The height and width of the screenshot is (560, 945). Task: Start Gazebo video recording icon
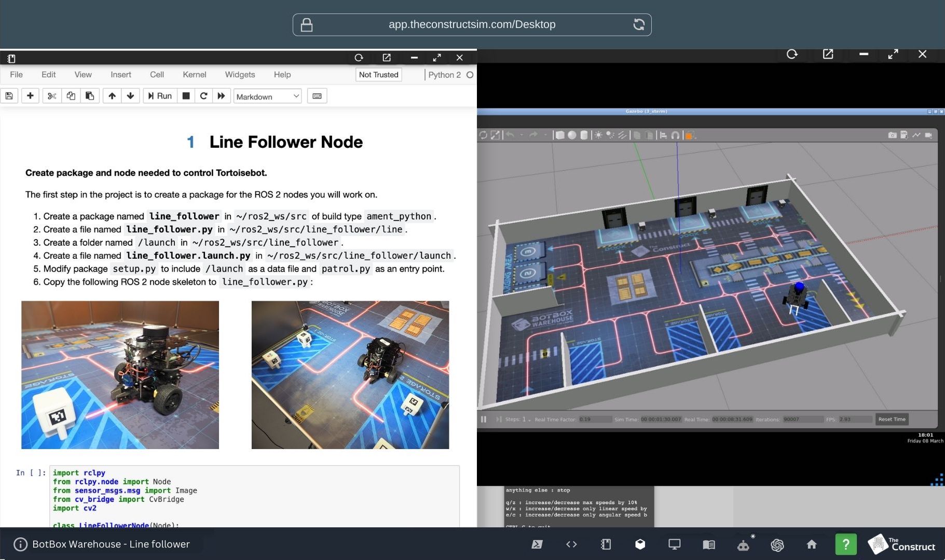click(928, 135)
